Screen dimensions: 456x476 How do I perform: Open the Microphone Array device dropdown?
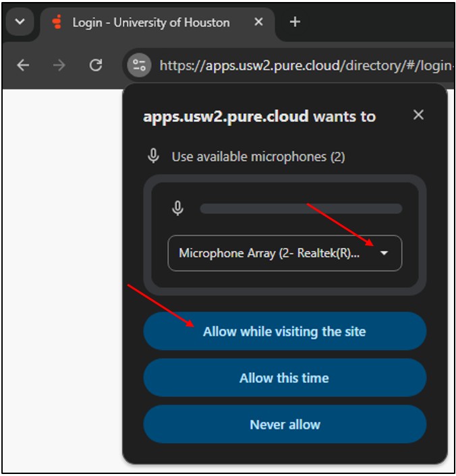[x=285, y=254]
